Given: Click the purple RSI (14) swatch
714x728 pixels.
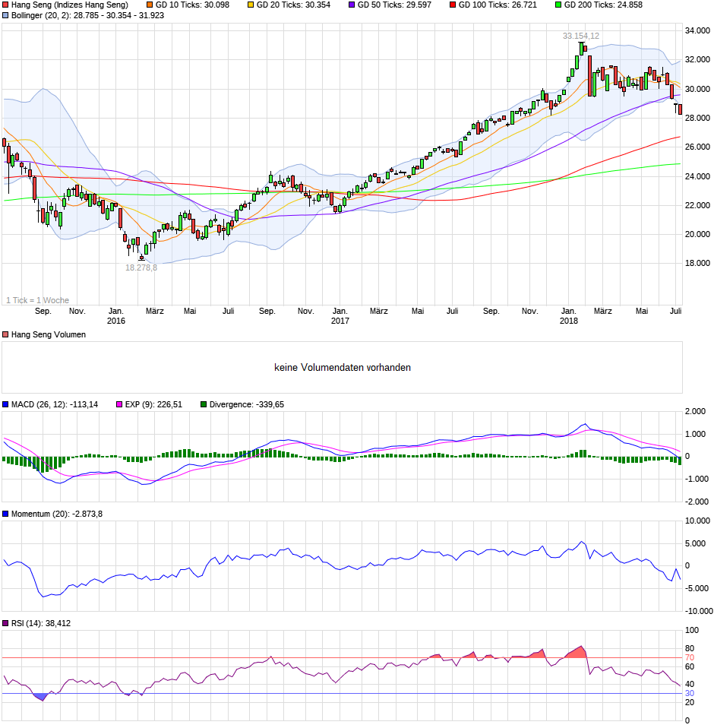Looking at the screenshot, I should [x=5, y=624].
